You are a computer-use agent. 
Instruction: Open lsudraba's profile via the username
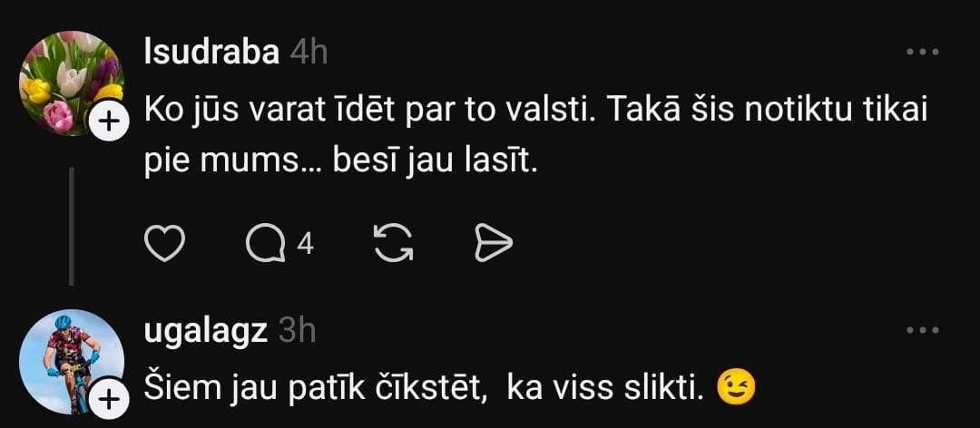pos(211,53)
